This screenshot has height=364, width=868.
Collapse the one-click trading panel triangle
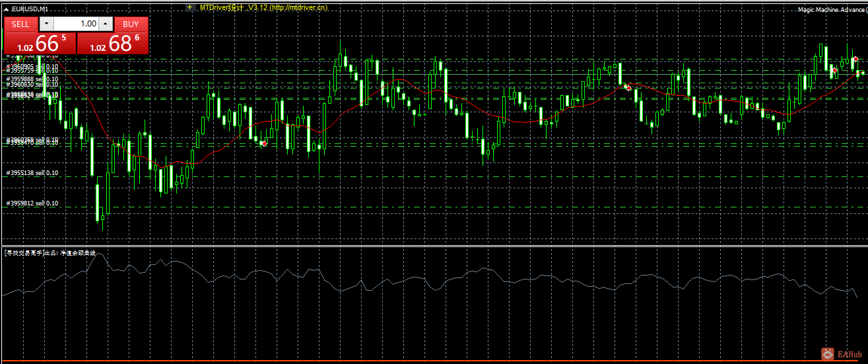click(x=7, y=9)
